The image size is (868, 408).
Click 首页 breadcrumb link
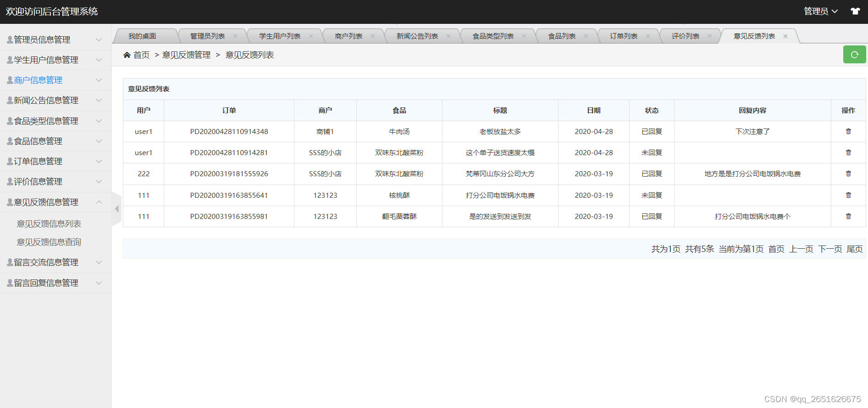[x=142, y=55]
